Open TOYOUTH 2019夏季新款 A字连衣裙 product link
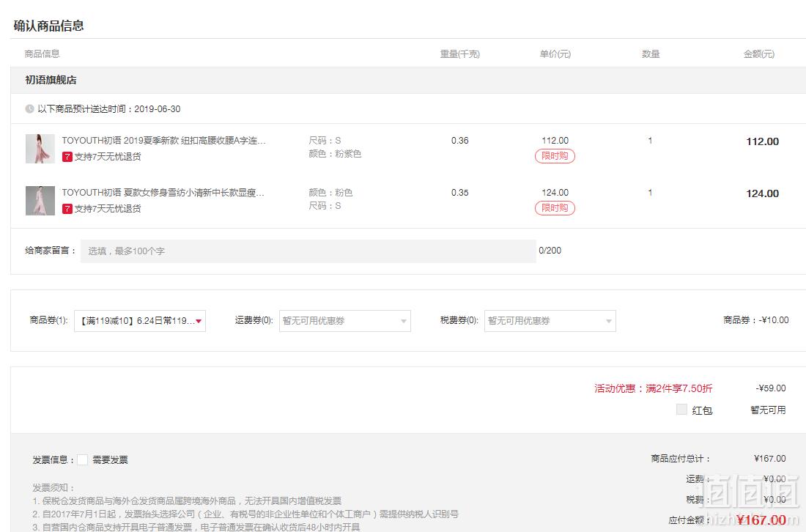The height and width of the screenshot is (532, 806). (163, 140)
